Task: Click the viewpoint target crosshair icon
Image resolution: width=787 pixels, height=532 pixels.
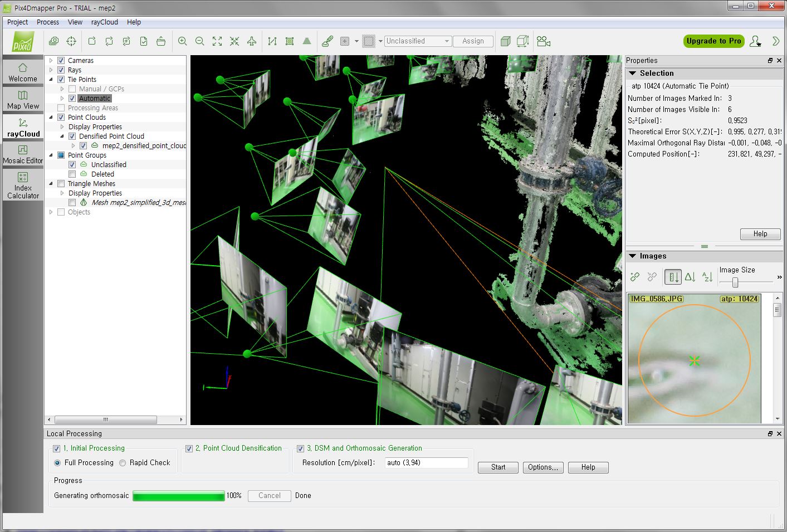Action: [x=71, y=41]
